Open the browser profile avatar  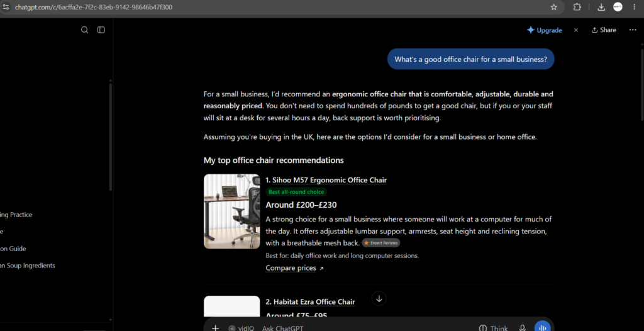click(618, 7)
